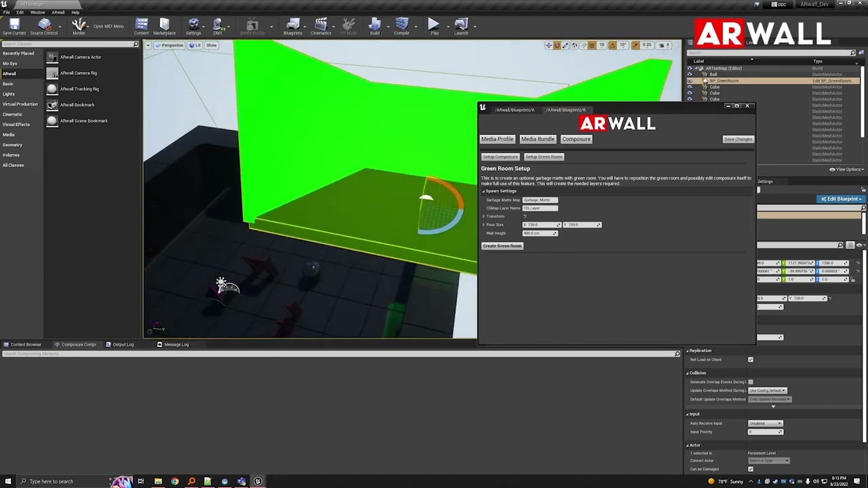Screen dimensions: 868x488
Task: Select the scale gizmo mode in viewport
Action: point(566,45)
